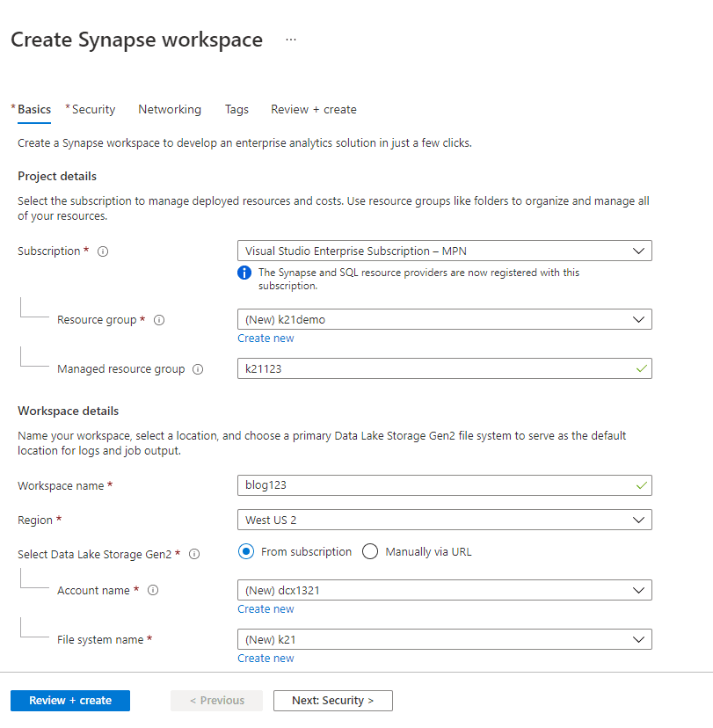Expand the Resource group dropdown

click(444, 319)
